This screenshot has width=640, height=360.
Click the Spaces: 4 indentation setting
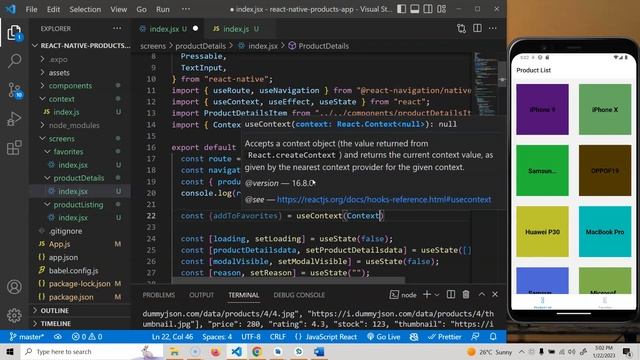pyautogui.click(x=217, y=337)
